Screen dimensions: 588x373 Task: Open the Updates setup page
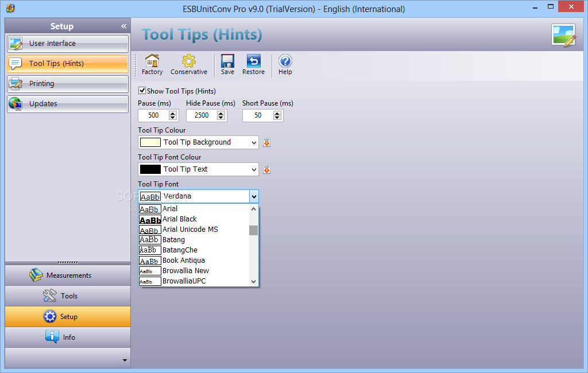point(68,104)
